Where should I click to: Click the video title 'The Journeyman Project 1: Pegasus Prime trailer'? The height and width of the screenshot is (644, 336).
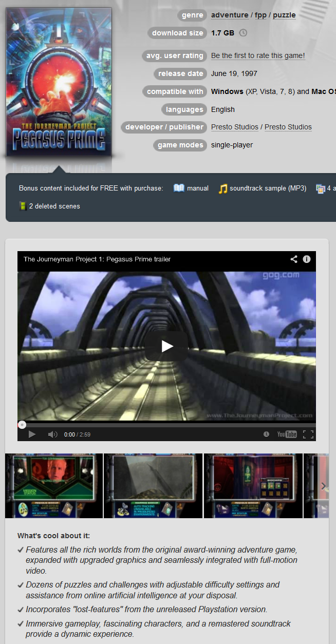(97, 259)
